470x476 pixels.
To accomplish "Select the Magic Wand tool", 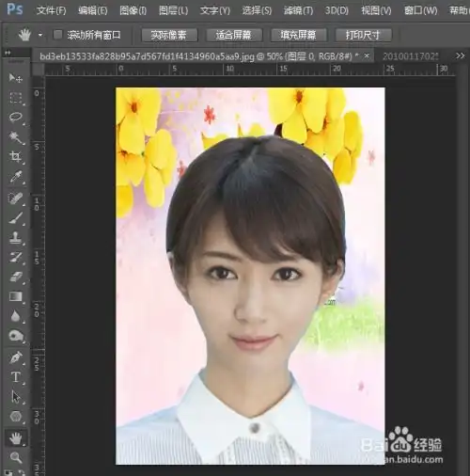I will coord(15,137).
